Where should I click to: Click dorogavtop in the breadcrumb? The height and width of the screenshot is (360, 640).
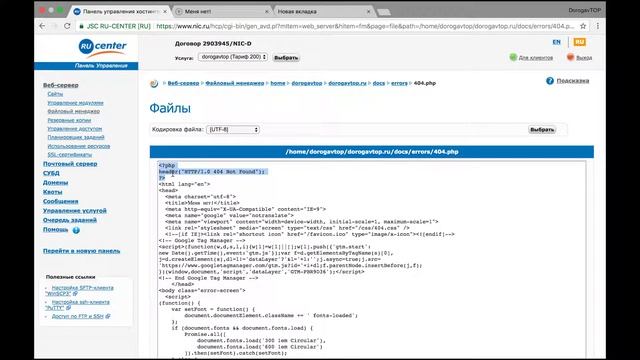[x=307, y=83]
